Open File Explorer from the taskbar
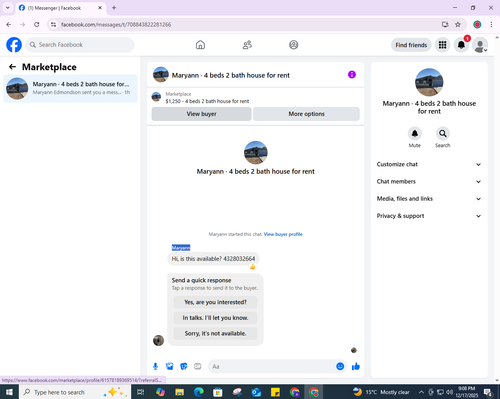500x399 pixels. coord(179,392)
